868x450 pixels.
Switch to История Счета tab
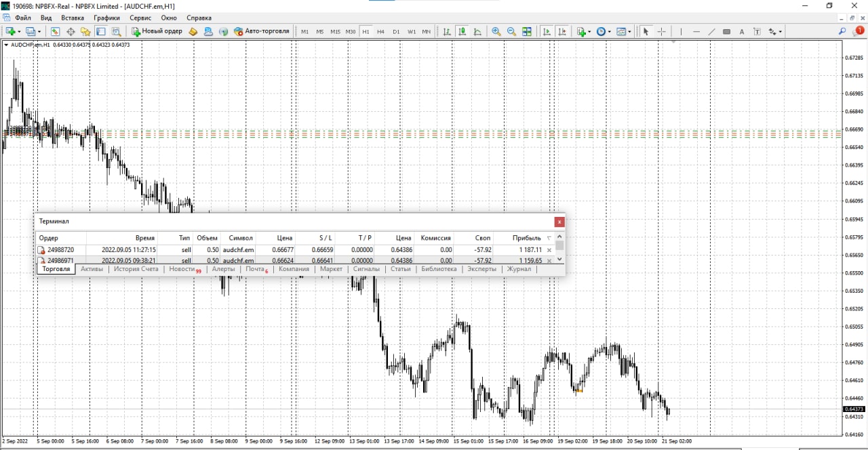point(136,269)
